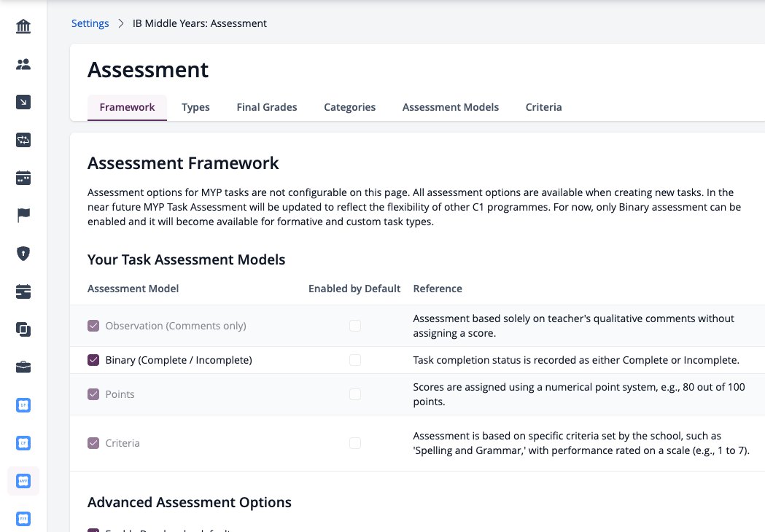
Task: Open the PYP programme icon
Action: (x=23, y=519)
